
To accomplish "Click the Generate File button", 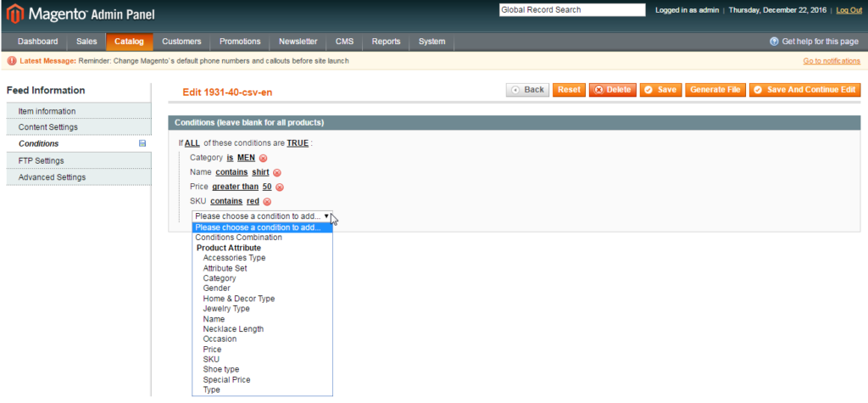I will [715, 90].
